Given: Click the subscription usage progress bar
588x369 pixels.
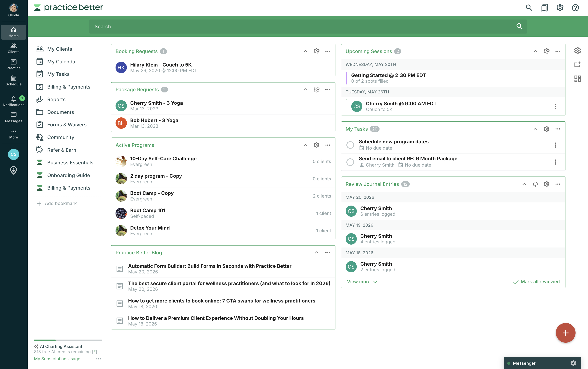Looking at the screenshot, I should [x=68, y=340].
